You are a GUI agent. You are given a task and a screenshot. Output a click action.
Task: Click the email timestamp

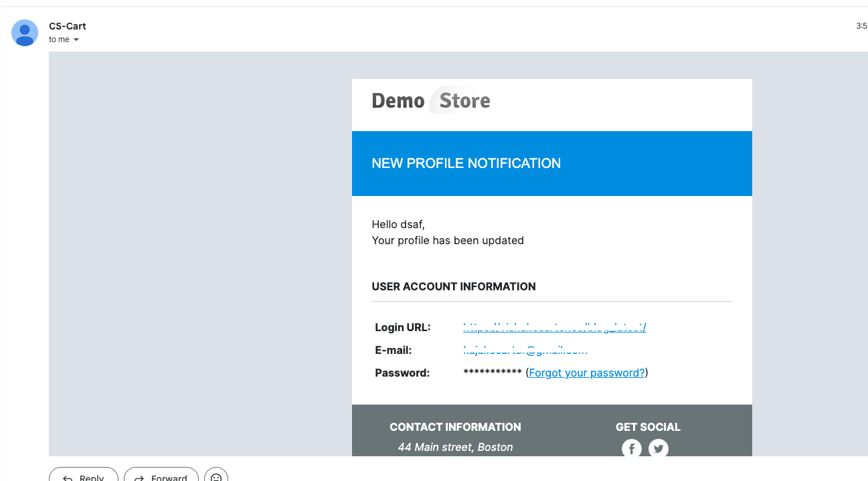coord(861,26)
